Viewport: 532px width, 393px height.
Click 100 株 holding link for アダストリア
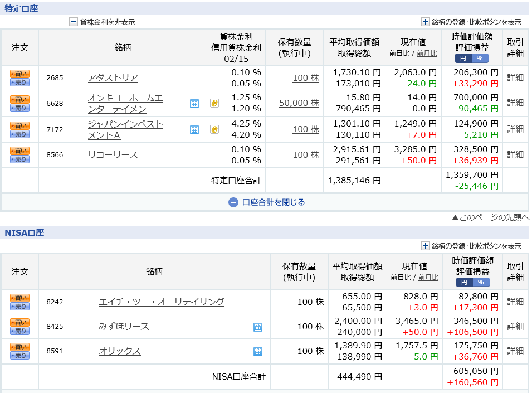pos(306,78)
